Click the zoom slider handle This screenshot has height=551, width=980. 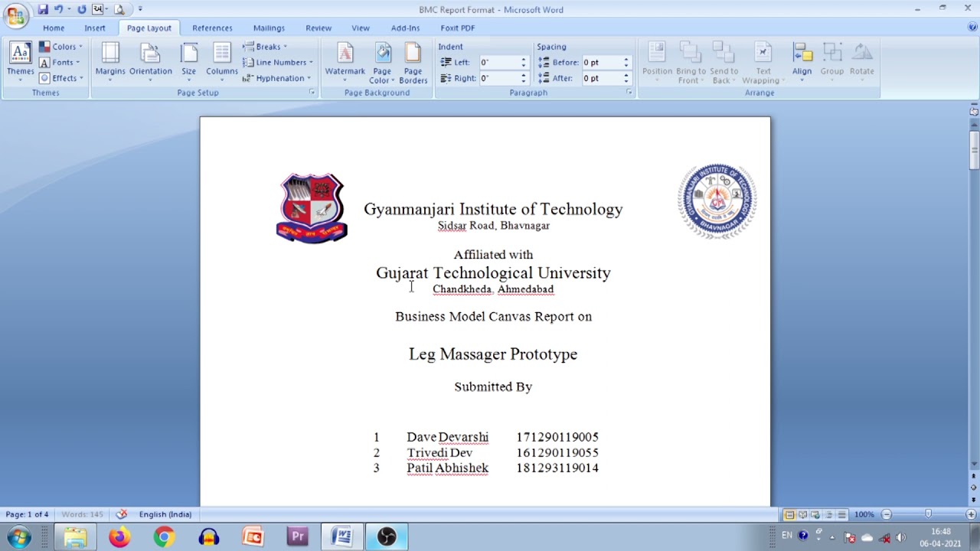tap(929, 514)
